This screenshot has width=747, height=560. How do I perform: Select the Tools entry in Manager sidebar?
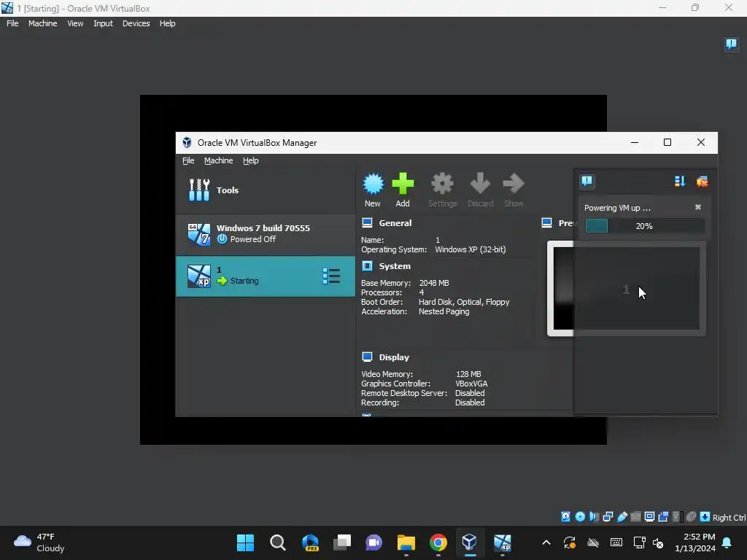pos(266,190)
